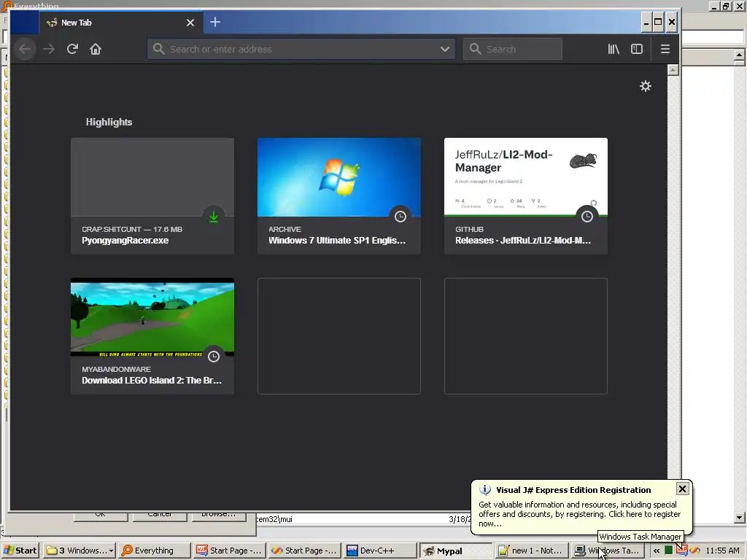Click the Search box field
The height and width of the screenshot is (560, 747).
[513, 49]
